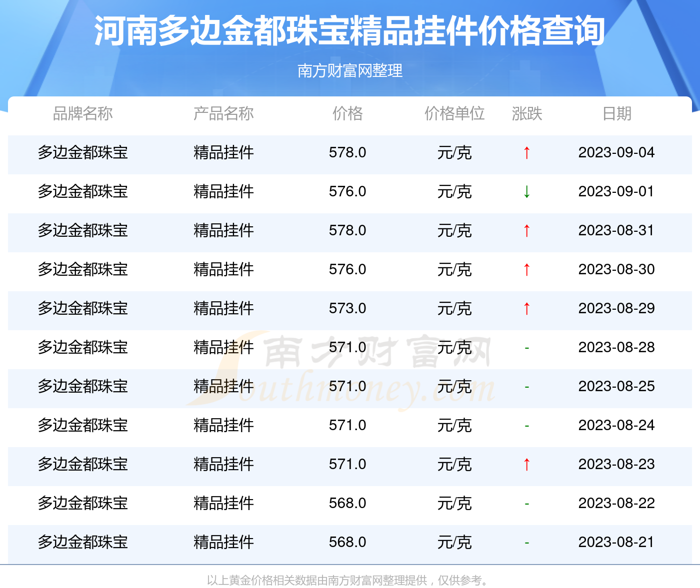
Task: Click product 精品挂件 in the 2023-08-30 row
Action: point(223,269)
